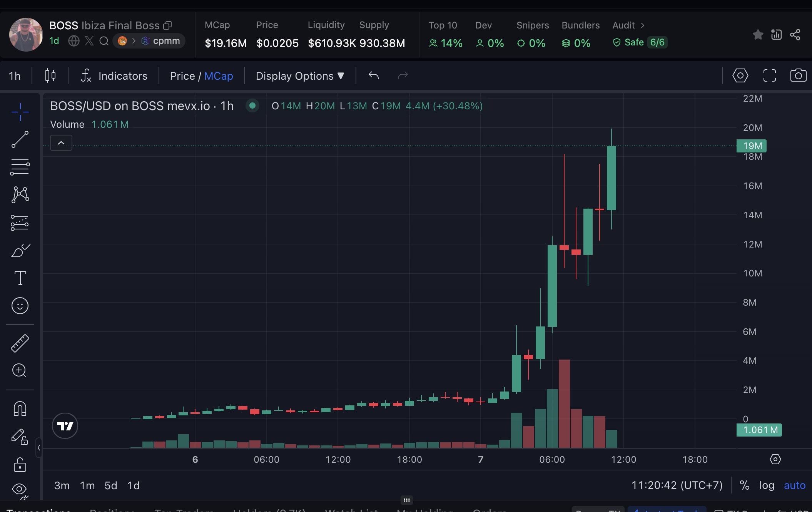The height and width of the screenshot is (512, 812).
Task: Switch chart to Price mode
Action: point(182,76)
